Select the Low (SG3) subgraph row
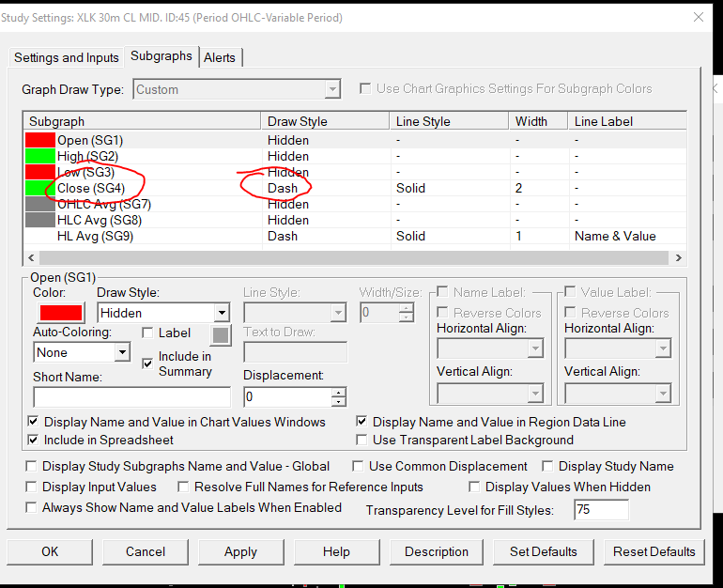The height and width of the screenshot is (588, 723). click(x=355, y=173)
